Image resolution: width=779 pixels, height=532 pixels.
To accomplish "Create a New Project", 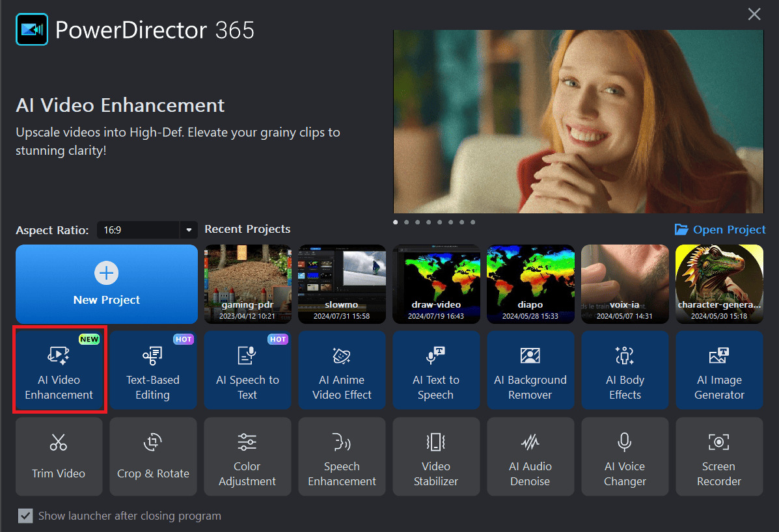I will (106, 284).
